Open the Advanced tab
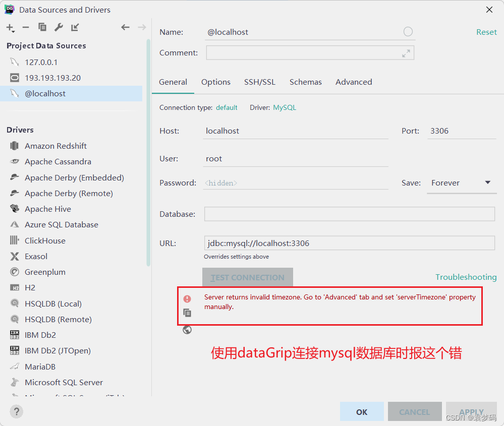The width and height of the screenshot is (504, 426). click(354, 82)
